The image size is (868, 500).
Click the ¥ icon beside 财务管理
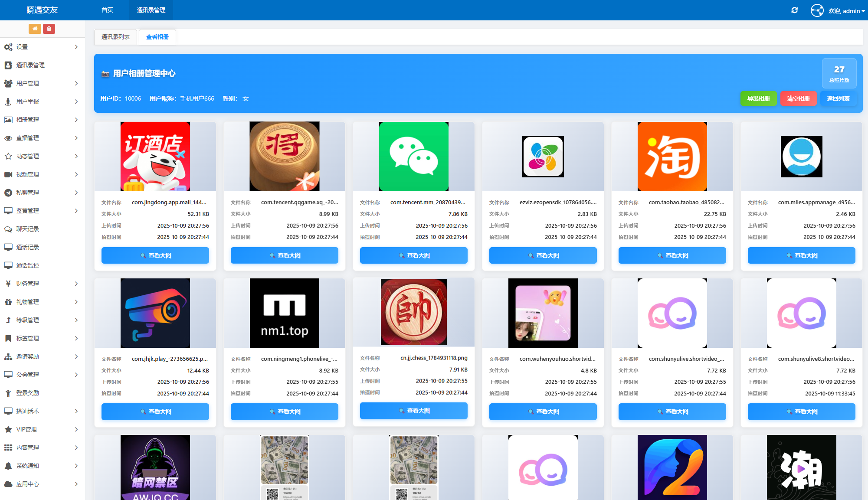click(x=8, y=284)
